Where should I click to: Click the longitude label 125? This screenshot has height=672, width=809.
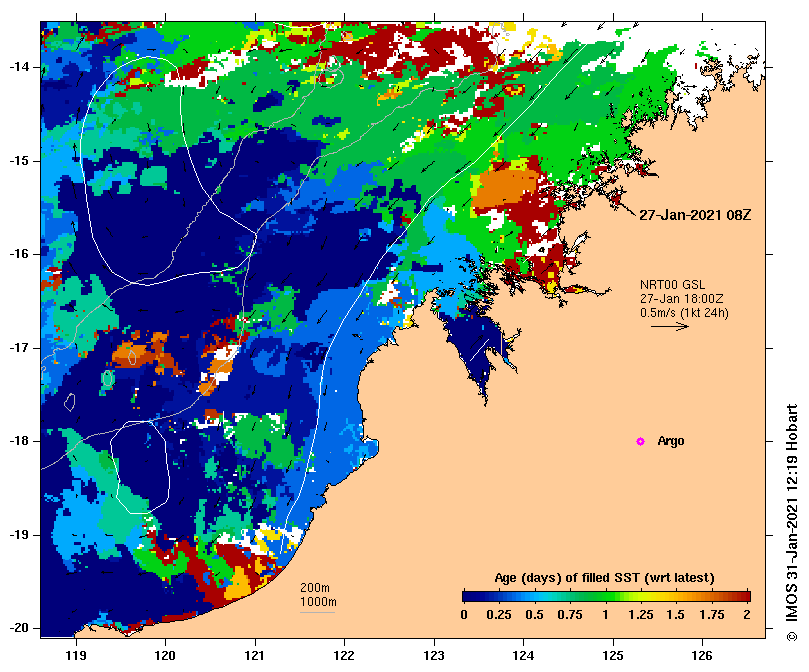pyautogui.click(x=613, y=656)
